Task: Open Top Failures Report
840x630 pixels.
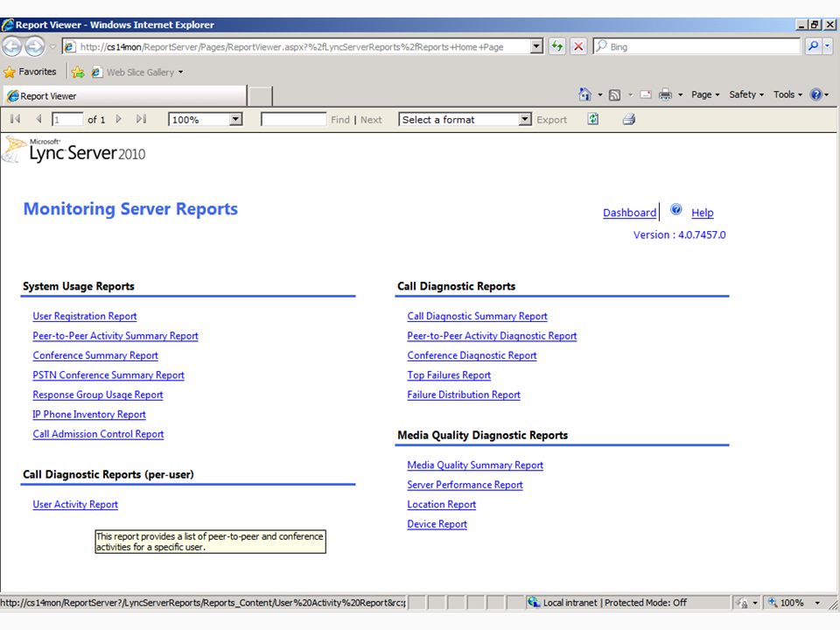Action: coord(449,375)
